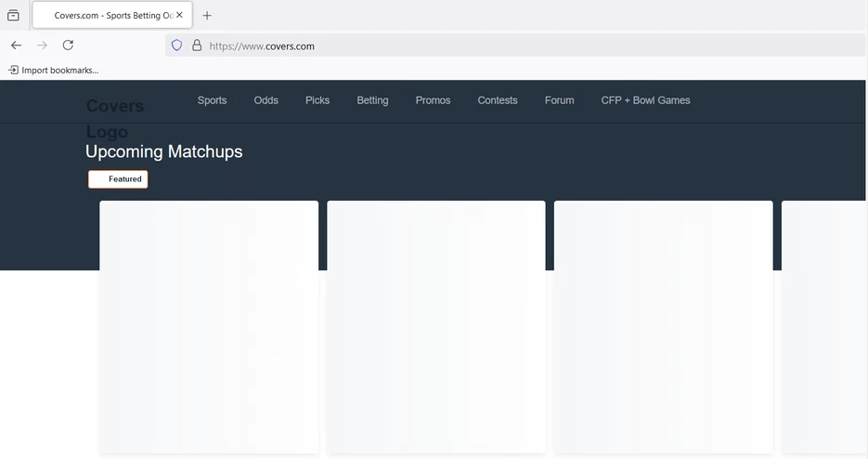Open the tracking protection shield icon

point(176,46)
